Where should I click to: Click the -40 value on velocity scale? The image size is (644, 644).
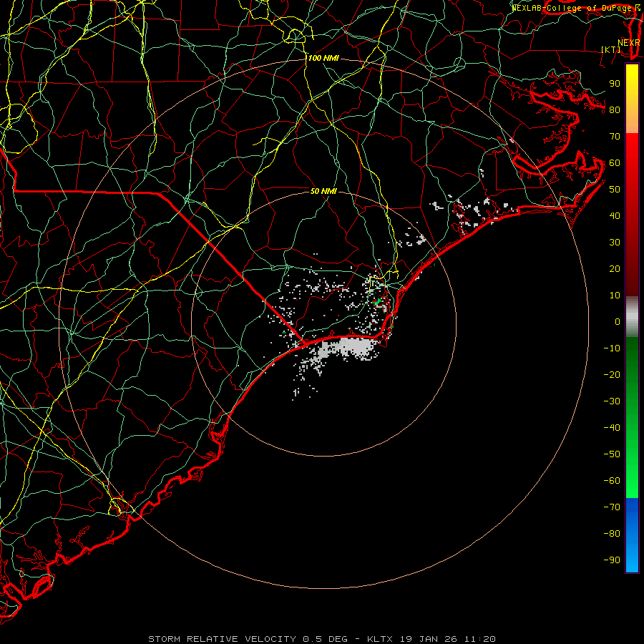[612, 428]
